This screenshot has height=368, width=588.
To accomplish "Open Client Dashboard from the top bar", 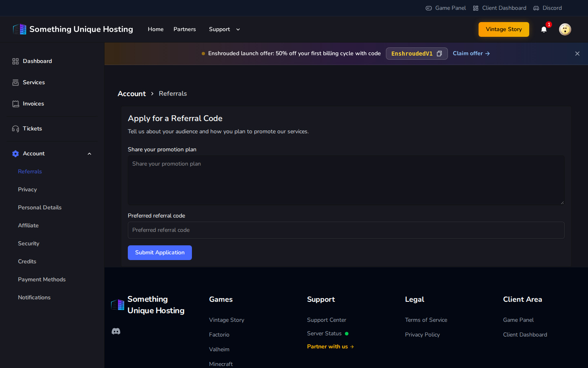I will pyautogui.click(x=500, y=8).
